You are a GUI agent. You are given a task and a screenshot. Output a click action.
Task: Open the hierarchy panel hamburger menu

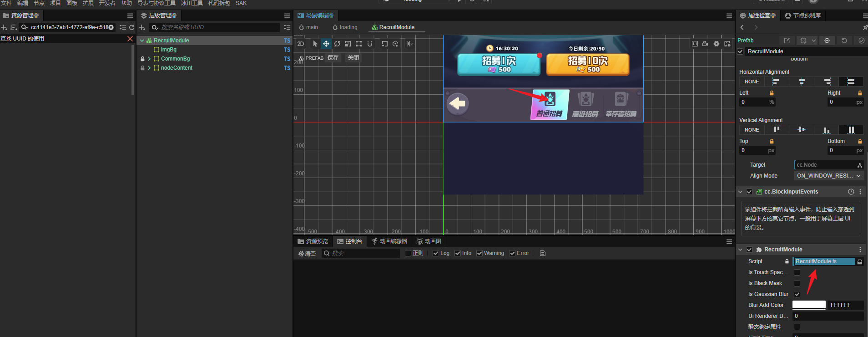[287, 15]
